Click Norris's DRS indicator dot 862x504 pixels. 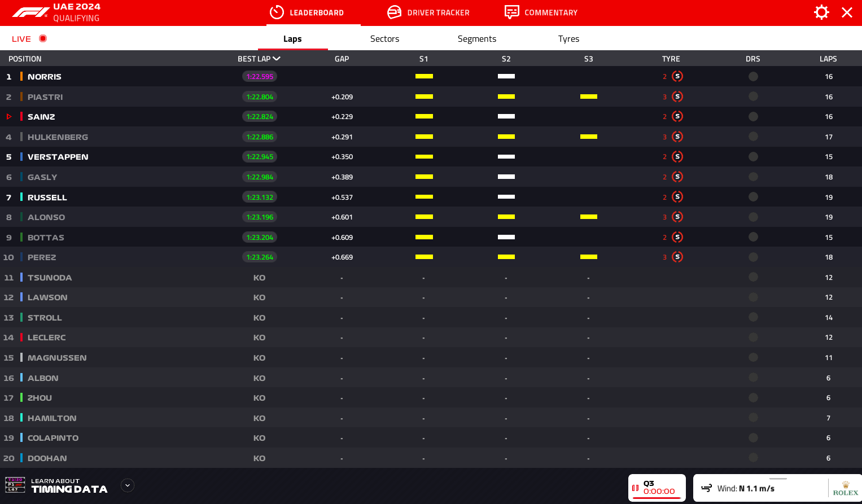point(753,76)
